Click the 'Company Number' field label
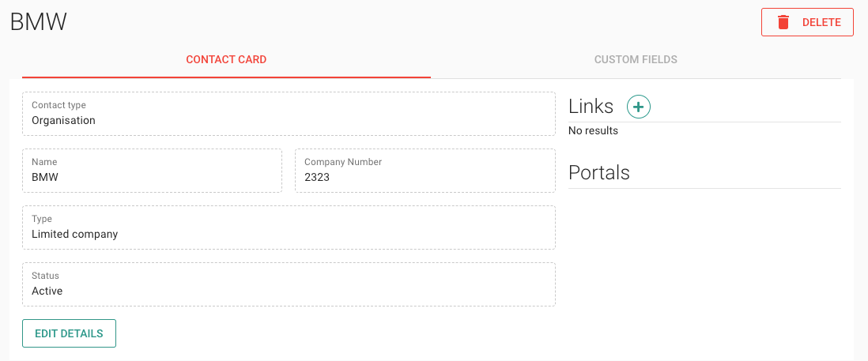The width and height of the screenshot is (868, 361). 343,162
